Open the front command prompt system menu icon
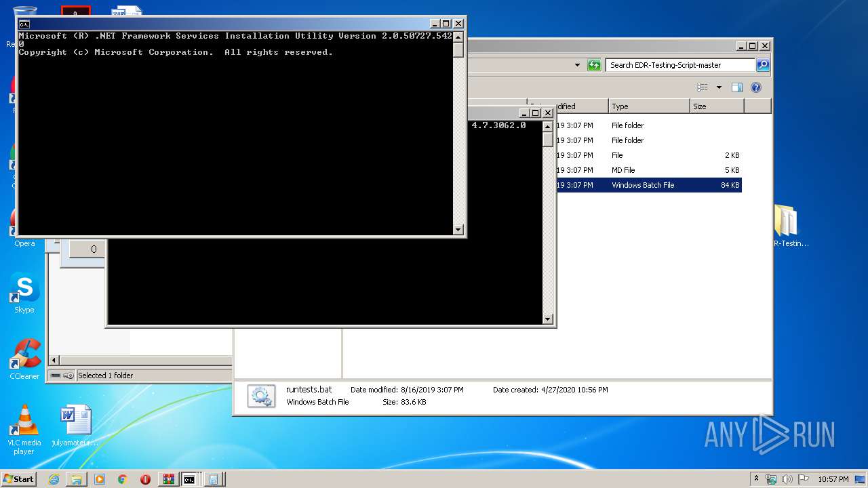 coord(24,24)
